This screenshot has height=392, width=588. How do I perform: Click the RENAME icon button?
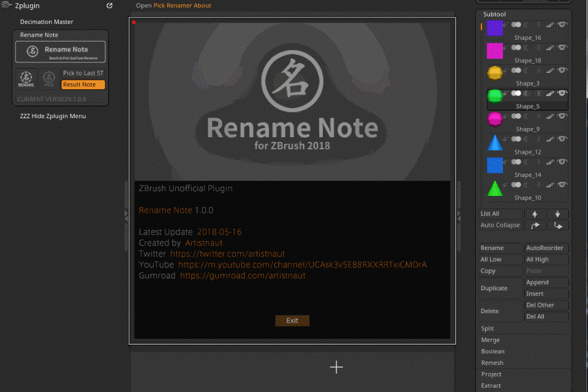click(x=26, y=79)
